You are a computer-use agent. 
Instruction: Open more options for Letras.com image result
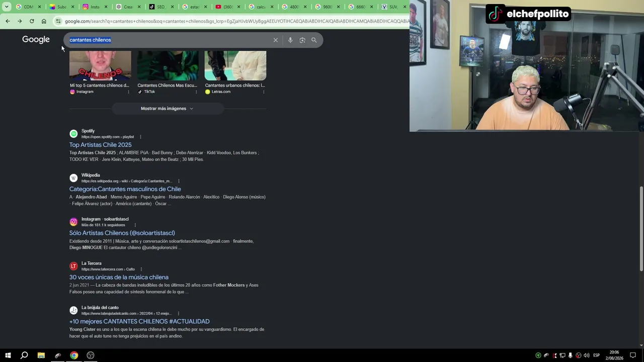264,92
